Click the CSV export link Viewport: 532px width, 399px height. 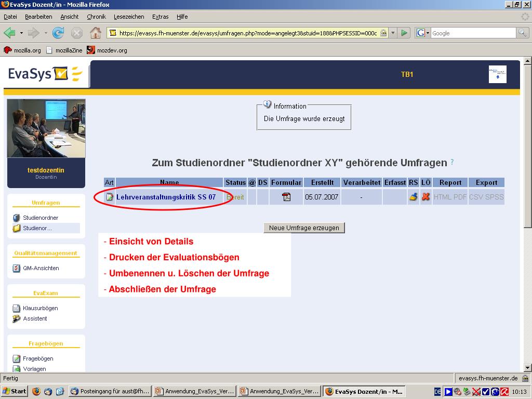(476, 197)
